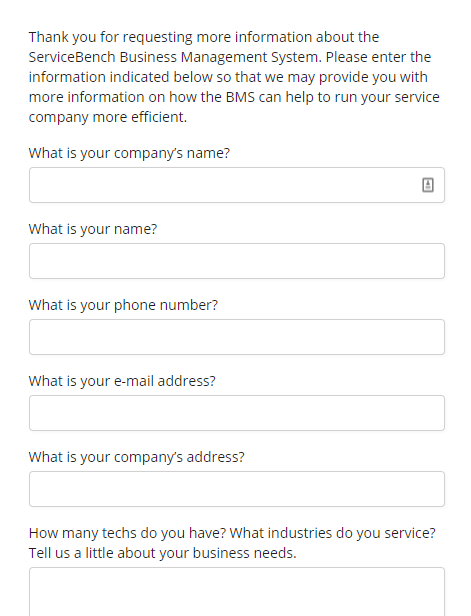This screenshot has width=471, height=616.
Task: Click the 'What industries do you service?' text
Action: (x=333, y=533)
